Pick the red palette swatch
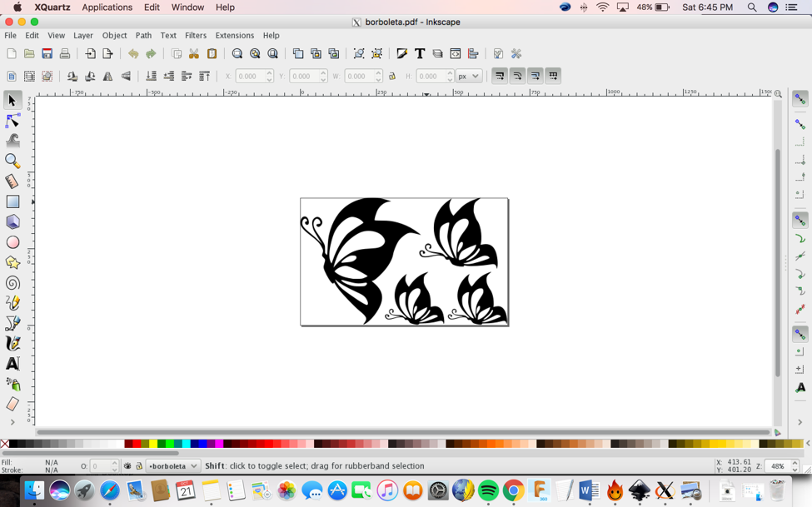Screen dimensions: 812x507 click(137, 444)
